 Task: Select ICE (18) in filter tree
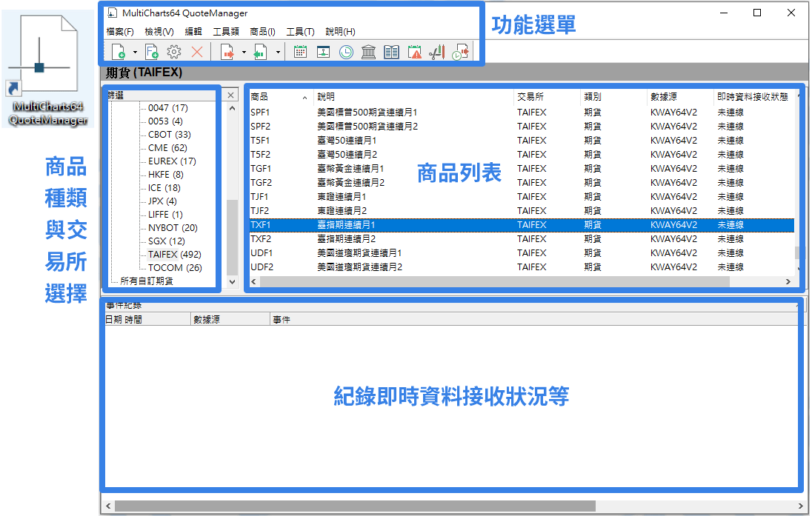[164, 188]
